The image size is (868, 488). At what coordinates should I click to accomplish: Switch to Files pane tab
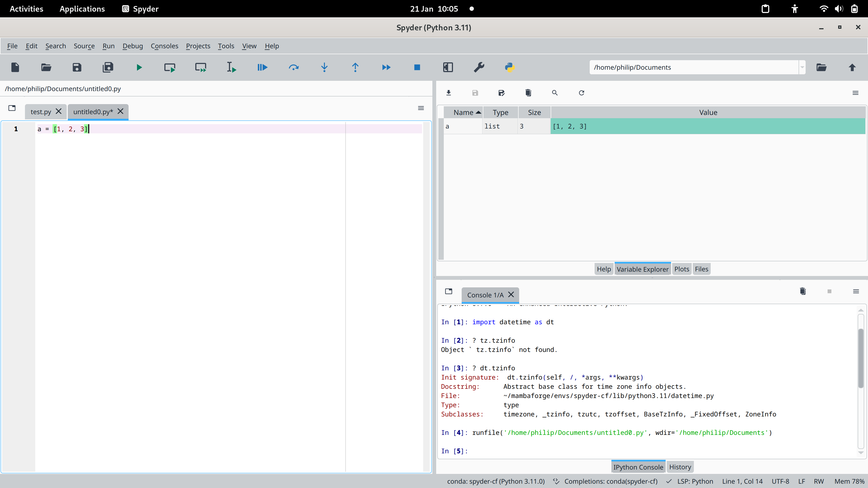tap(701, 269)
